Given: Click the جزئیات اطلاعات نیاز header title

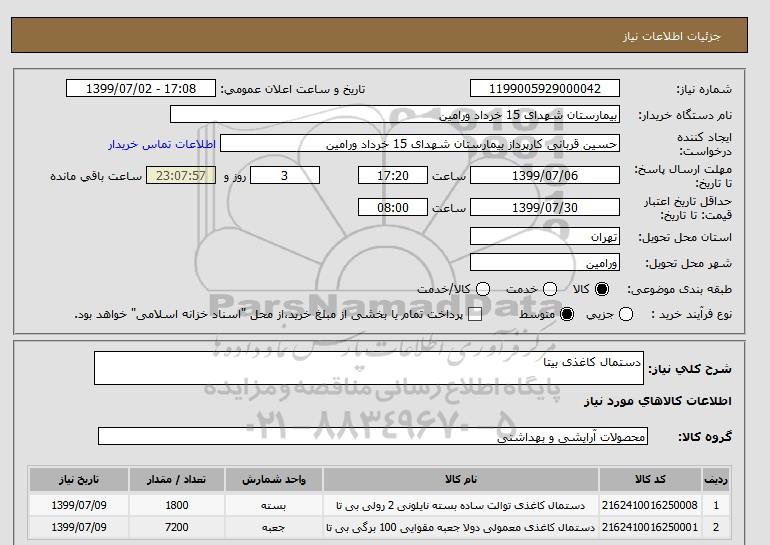Looking at the screenshot, I should [672, 37].
